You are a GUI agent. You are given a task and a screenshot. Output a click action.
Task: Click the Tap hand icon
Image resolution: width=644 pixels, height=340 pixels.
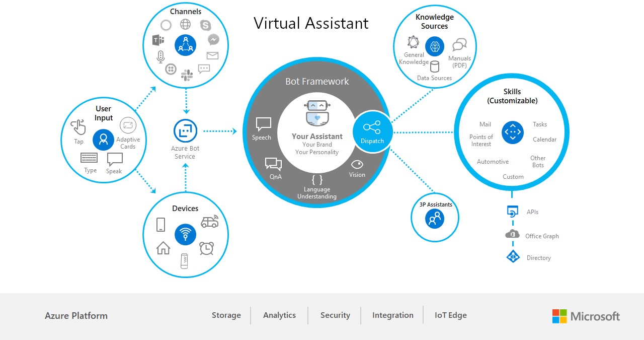tap(78, 127)
